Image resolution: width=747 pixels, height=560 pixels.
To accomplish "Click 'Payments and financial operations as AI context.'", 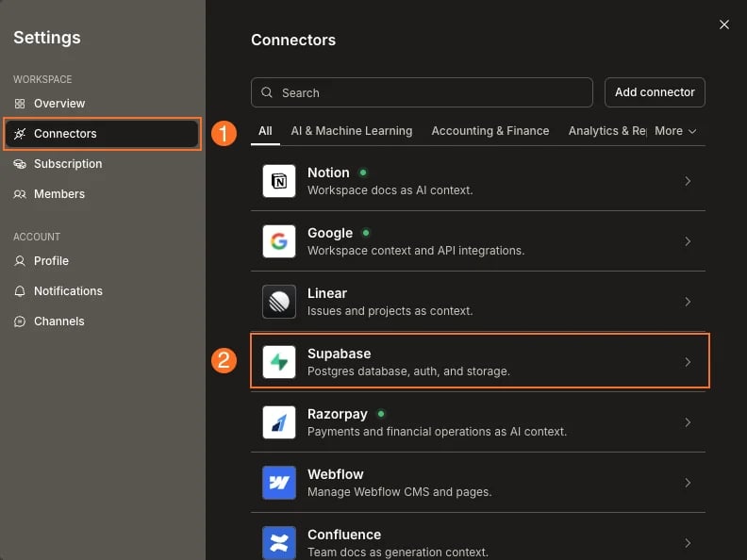I will pos(437,432).
